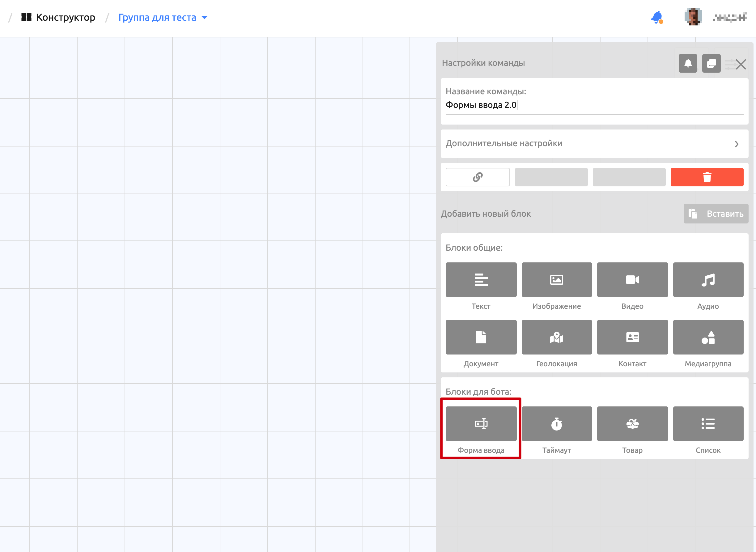Click the Настройки команды title

coord(483,63)
